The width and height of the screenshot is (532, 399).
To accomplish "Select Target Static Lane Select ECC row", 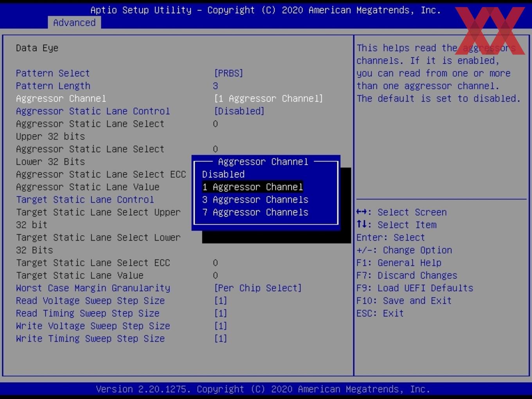I will [x=93, y=263].
